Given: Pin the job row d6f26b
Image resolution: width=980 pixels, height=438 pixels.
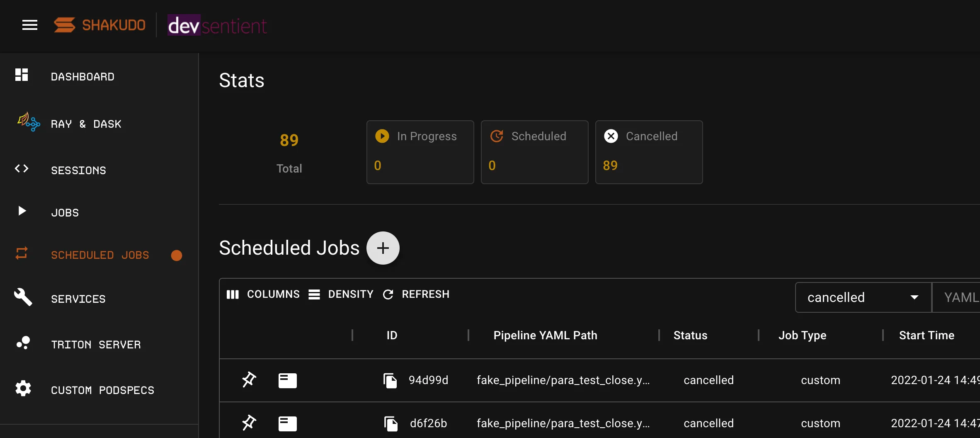Looking at the screenshot, I should click(249, 423).
